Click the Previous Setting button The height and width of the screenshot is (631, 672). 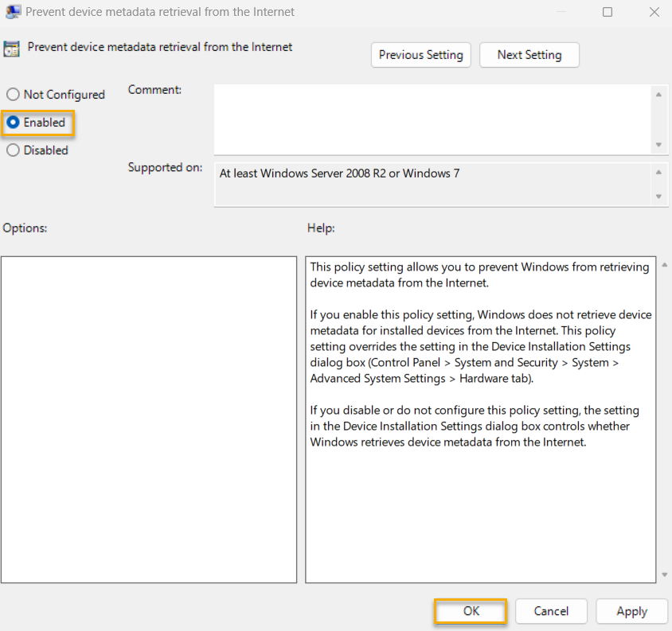click(420, 55)
